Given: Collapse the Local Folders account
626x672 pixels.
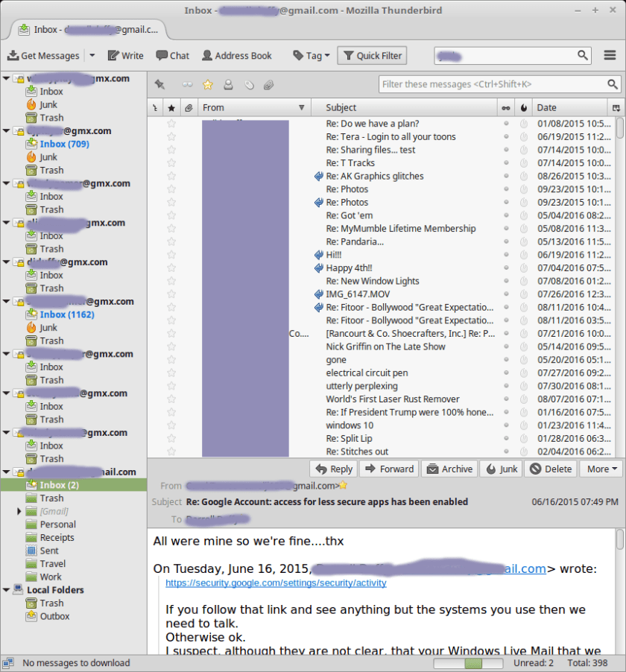Looking at the screenshot, I should (6, 589).
